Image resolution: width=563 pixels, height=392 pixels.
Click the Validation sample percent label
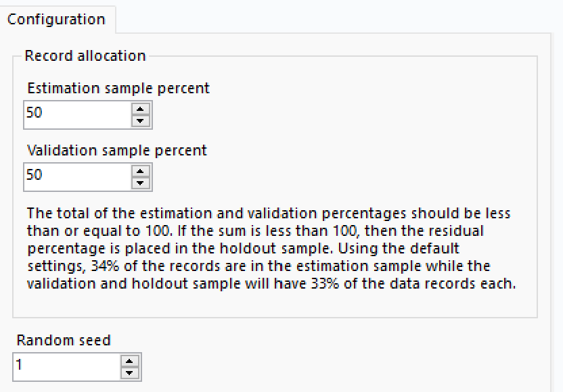coord(117,151)
